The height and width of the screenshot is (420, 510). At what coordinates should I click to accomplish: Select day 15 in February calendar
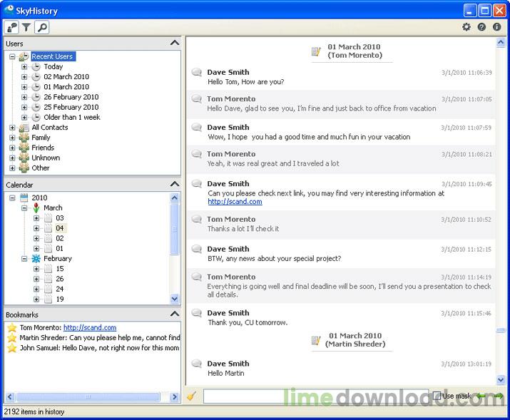click(60, 269)
